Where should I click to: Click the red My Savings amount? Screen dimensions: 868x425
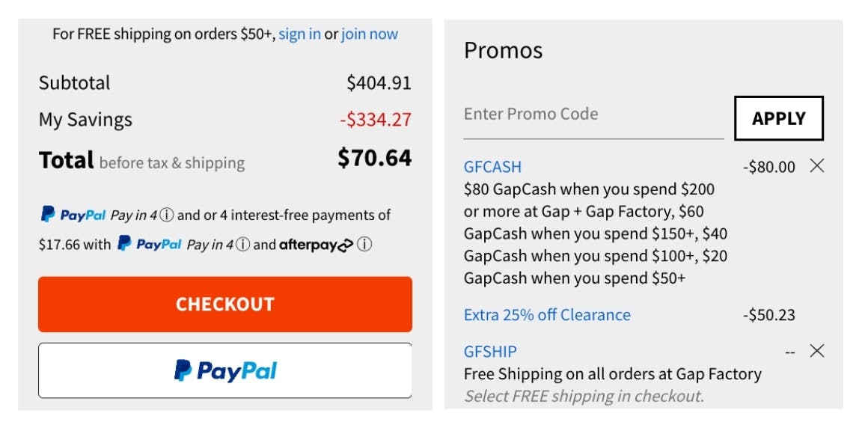[x=375, y=120]
